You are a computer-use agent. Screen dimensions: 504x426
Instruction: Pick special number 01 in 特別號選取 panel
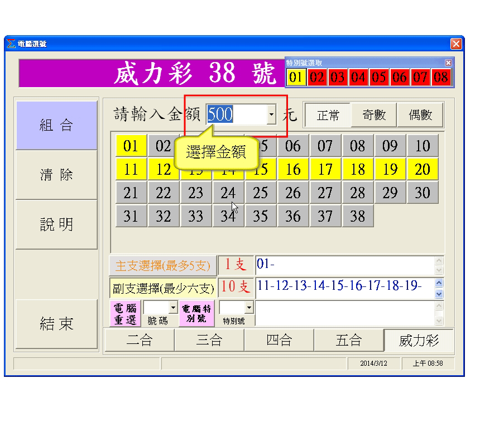[x=296, y=77]
